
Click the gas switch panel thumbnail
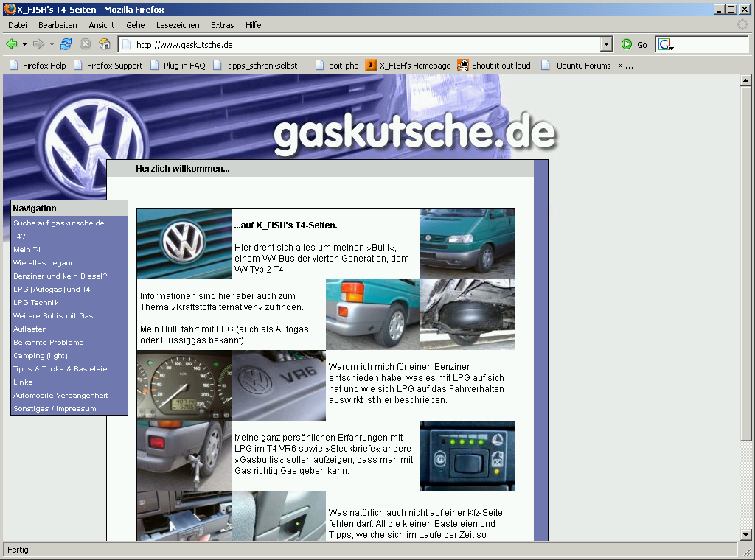[467, 456]
